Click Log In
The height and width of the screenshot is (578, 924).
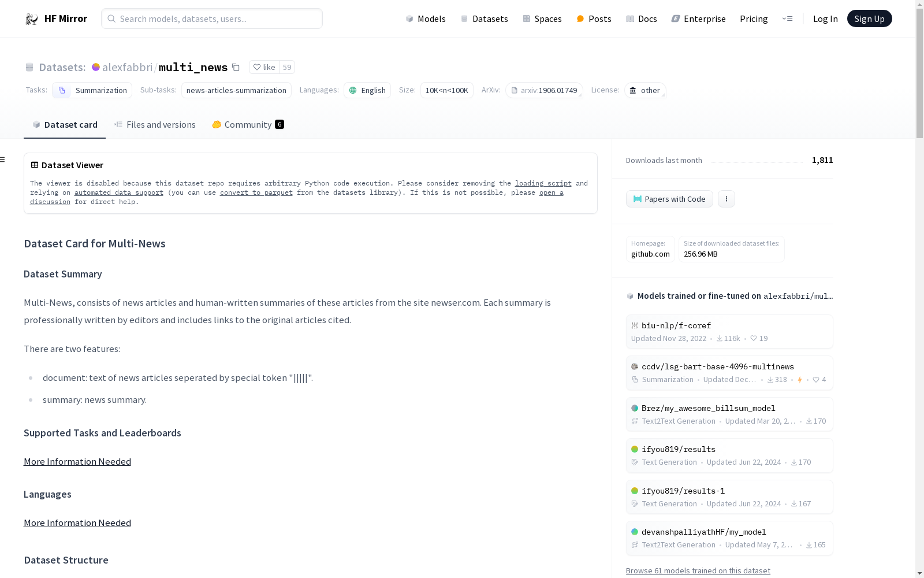[825, 19]
